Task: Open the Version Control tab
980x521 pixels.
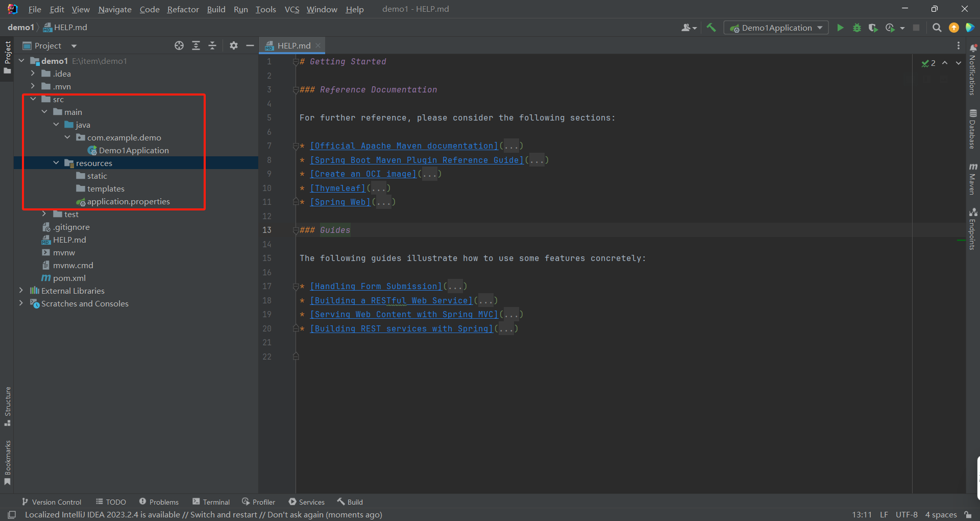Action: point(52,502)
